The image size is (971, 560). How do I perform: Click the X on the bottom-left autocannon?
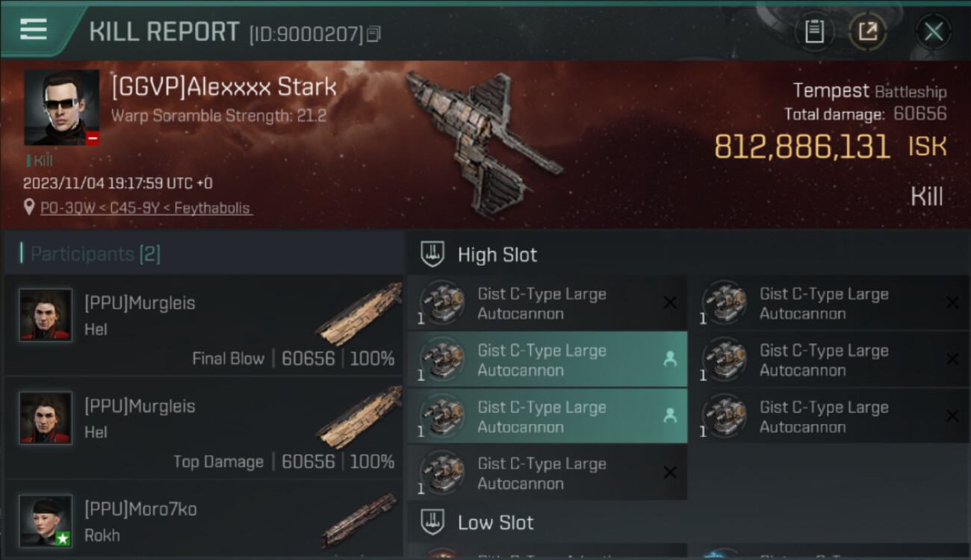(x=670, y=472)
